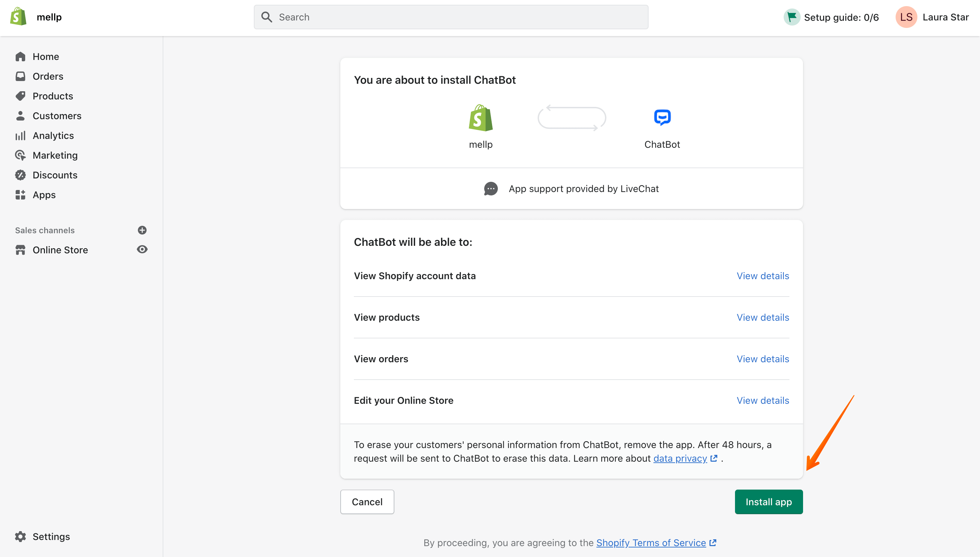The width and height of the screenshot is (980, 557).
Task: Expand View details for View products
Action: 763,317
